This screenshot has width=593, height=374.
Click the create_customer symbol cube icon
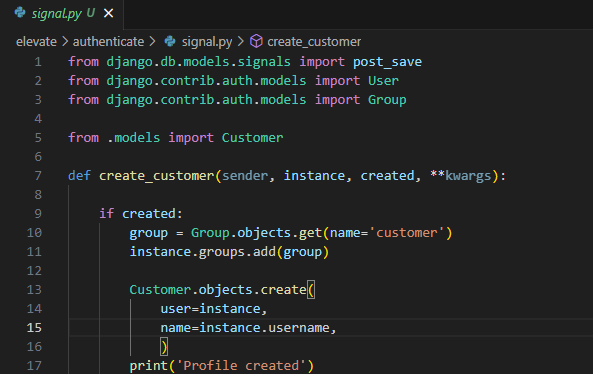[256, 41]
